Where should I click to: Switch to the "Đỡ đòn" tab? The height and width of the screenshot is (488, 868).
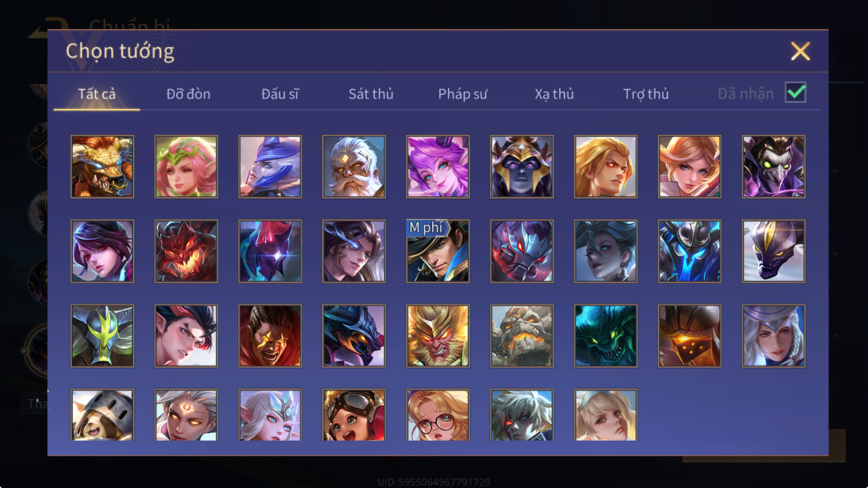188,94
